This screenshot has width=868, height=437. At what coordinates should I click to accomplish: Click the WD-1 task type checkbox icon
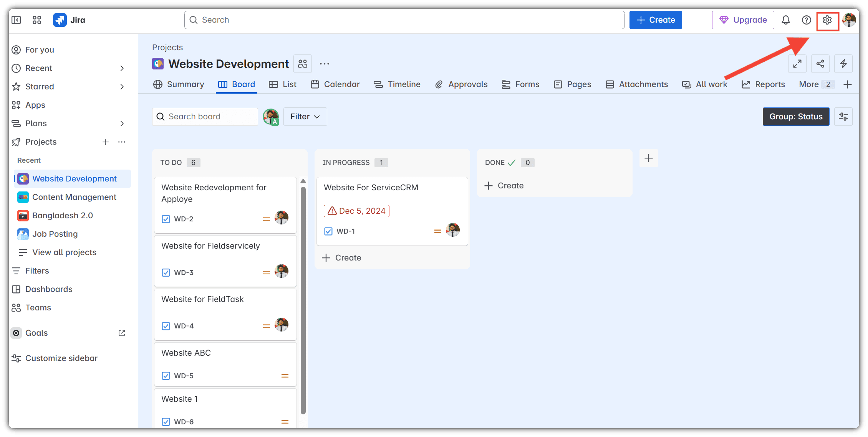(x=328, y=231)
